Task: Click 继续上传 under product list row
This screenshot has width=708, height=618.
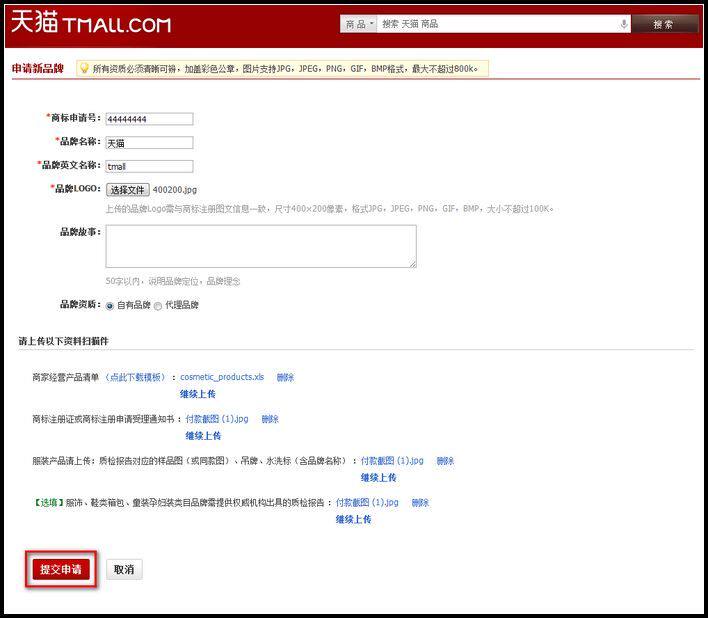Action: (198, 394)
